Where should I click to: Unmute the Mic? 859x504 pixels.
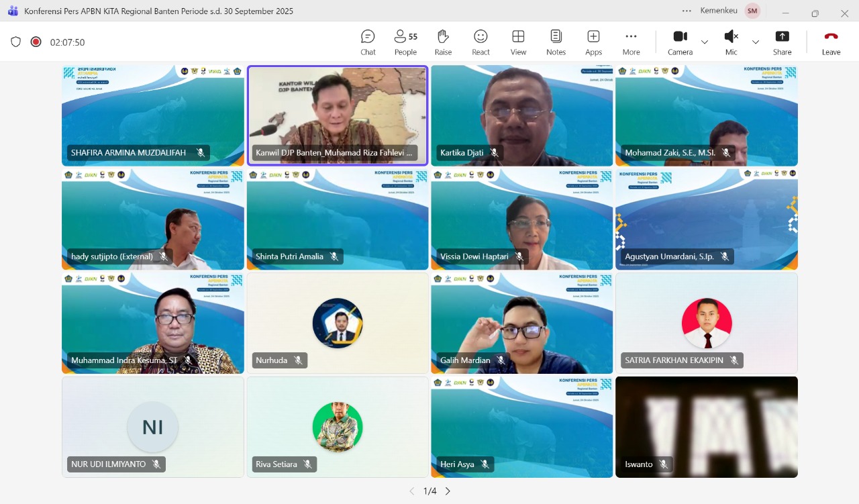coord(731,42)
